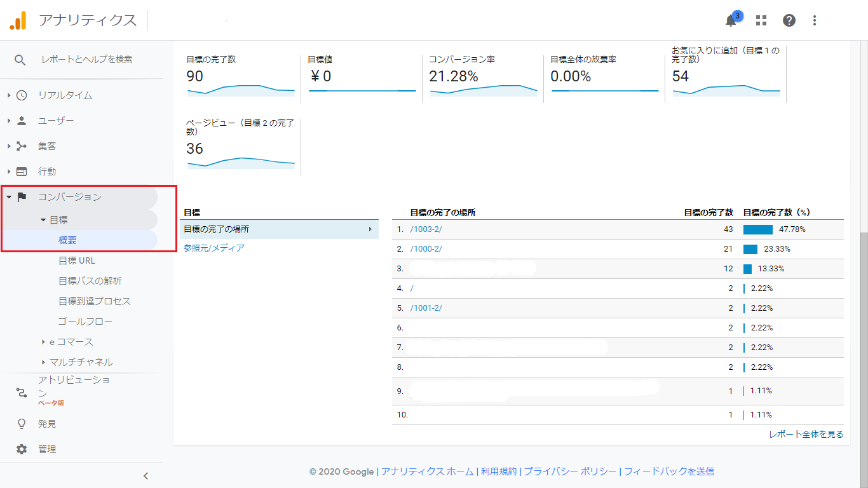Expand the e コマース submenu

pos(43,342)
